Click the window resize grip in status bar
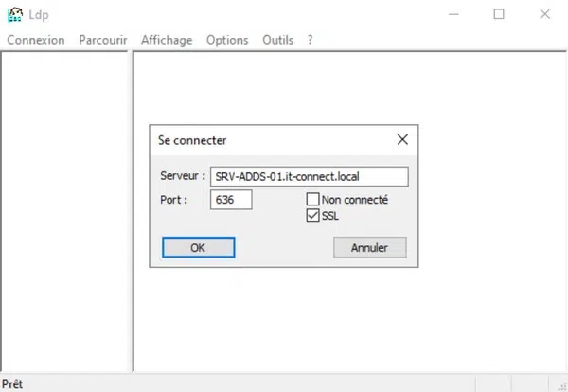This screenshot has width=568, height=392. (561, 386)
